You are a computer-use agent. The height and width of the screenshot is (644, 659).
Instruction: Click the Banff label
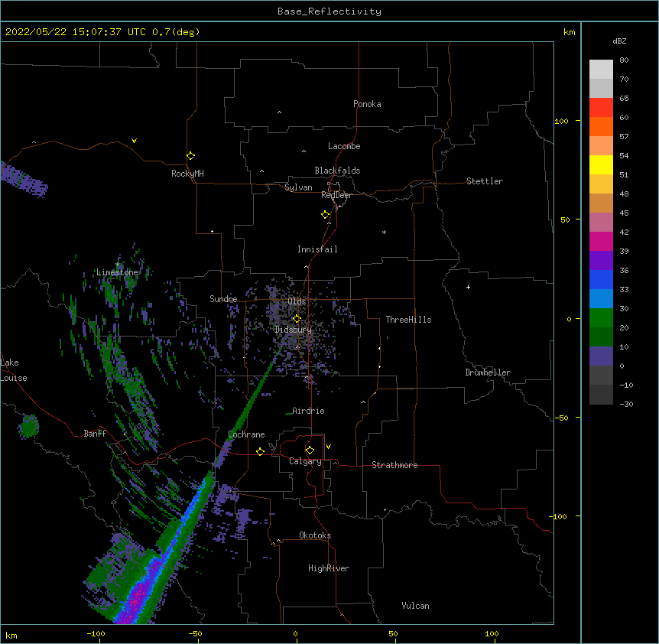95,434
